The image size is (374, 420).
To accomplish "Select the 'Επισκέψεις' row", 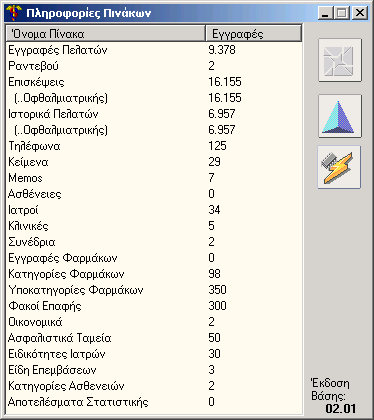I will [154, 82].
